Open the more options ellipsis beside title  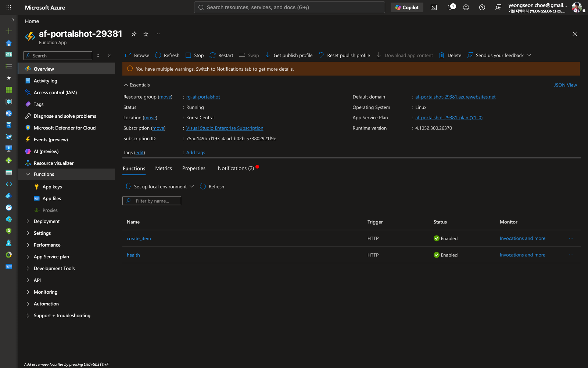[x=158, y=34]
